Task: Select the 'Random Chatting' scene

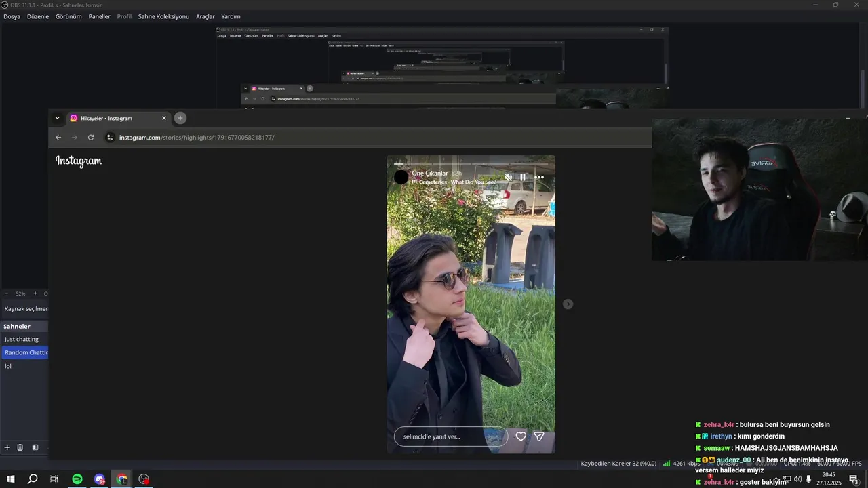Action: pyautogui.click(x=24, y=352)
